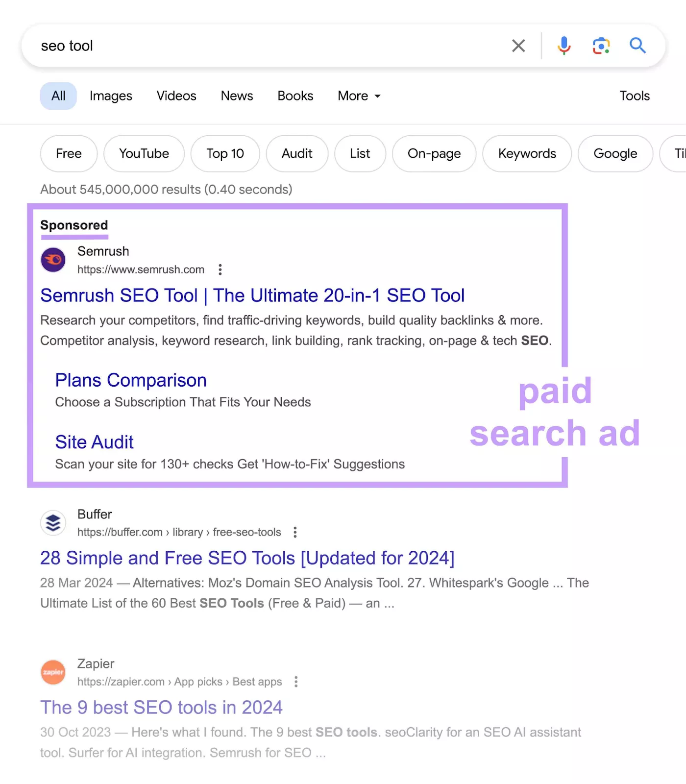This screenshot has height=784, width=686.
Task: Open the Tools options
Action: 635,96
